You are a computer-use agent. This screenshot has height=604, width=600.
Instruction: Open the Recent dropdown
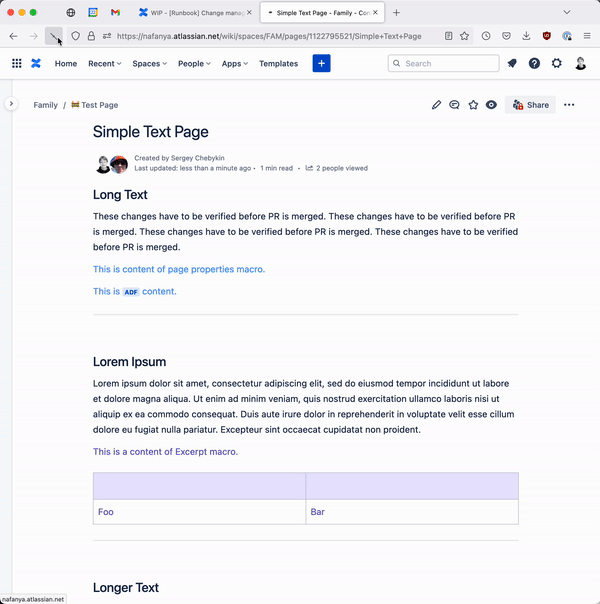(x=104, y=64)
